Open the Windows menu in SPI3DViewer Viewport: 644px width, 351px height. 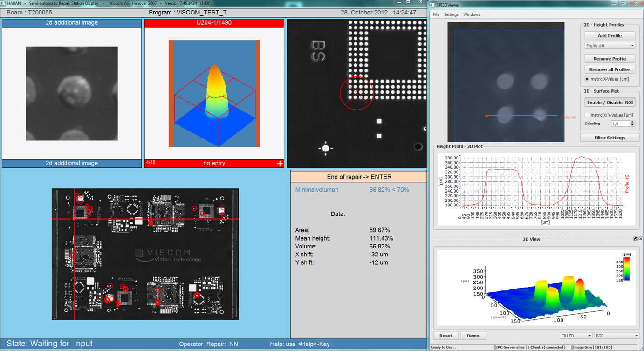[x=472, y=14]
